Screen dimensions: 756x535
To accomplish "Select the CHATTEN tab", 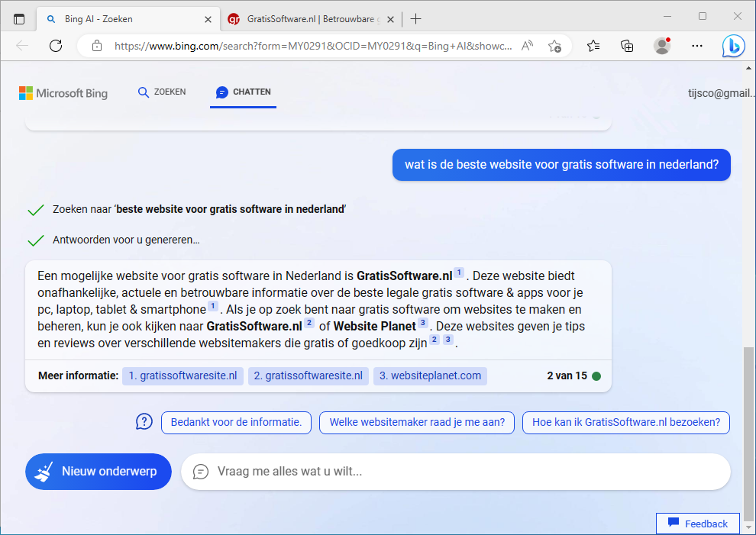I will tap(243, 92).
